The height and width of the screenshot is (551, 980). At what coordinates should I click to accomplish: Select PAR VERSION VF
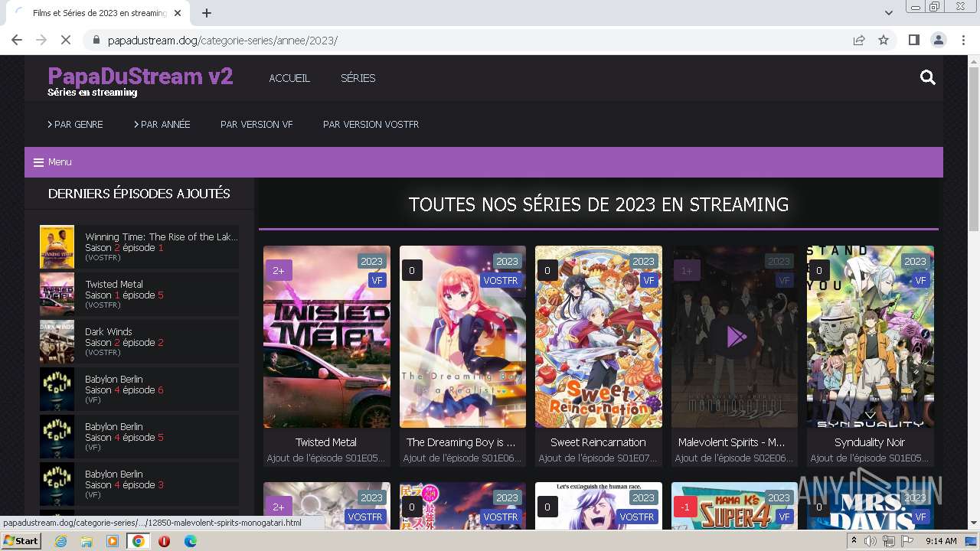click(x=256, y=124)
